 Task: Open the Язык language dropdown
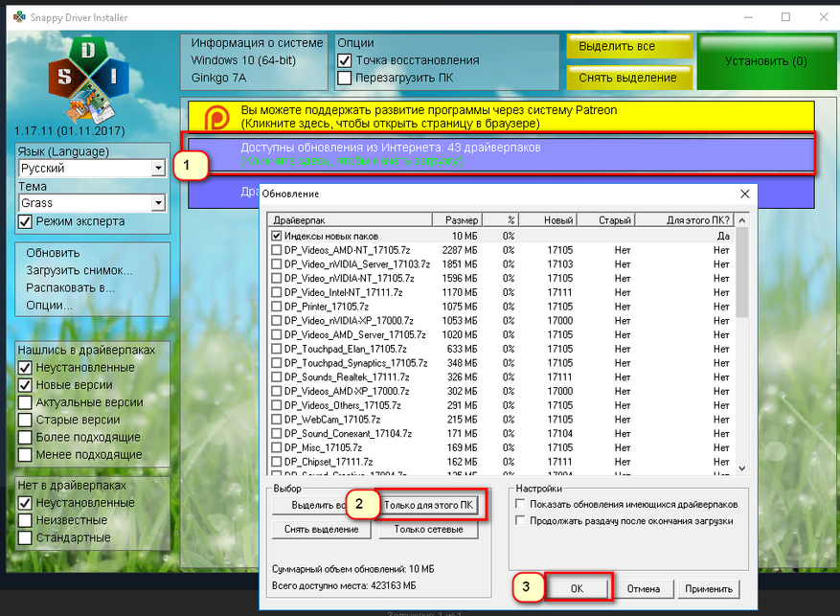pos(158,169)
